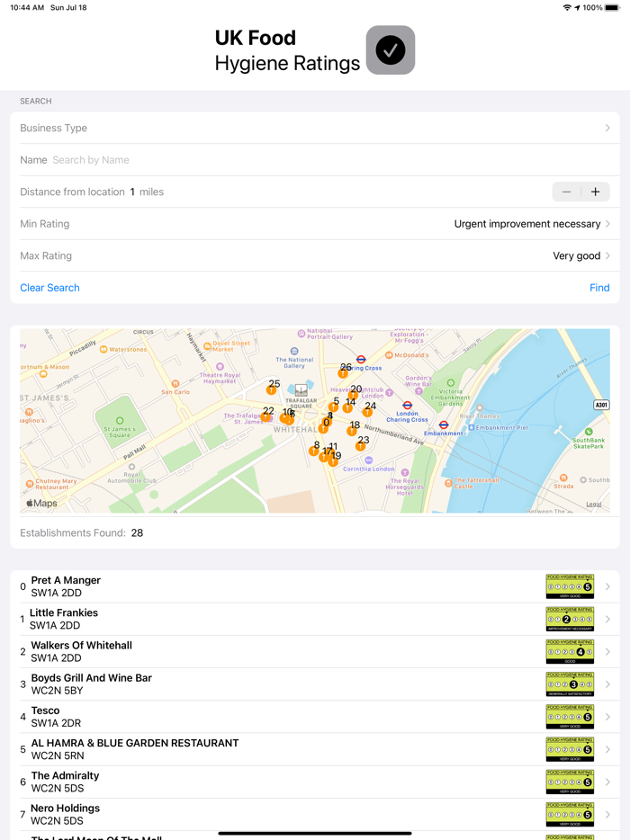Open AL HAMRA & BLUE GARDEN RESTAURANT entry
630x840 pixels.
315,749
